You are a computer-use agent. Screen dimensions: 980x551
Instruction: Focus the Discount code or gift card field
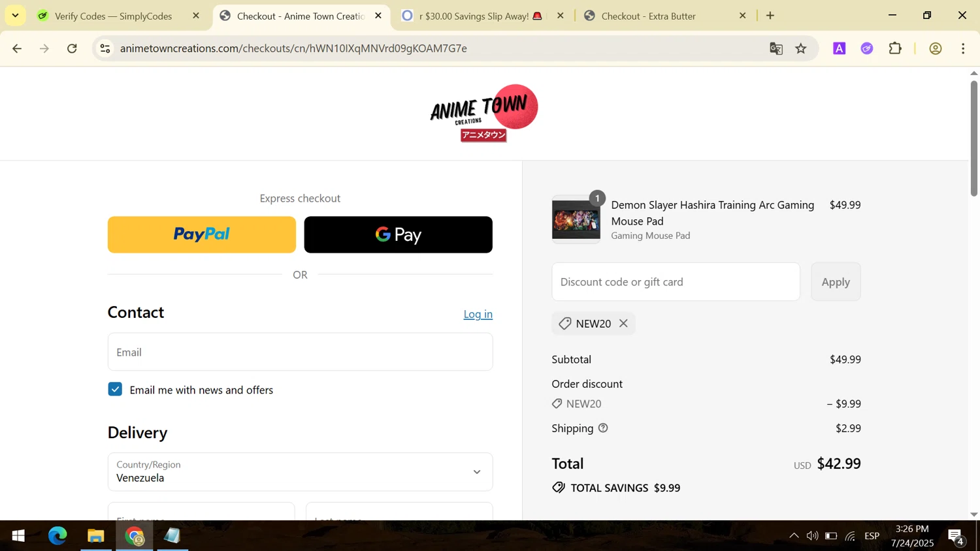point(676,282)
